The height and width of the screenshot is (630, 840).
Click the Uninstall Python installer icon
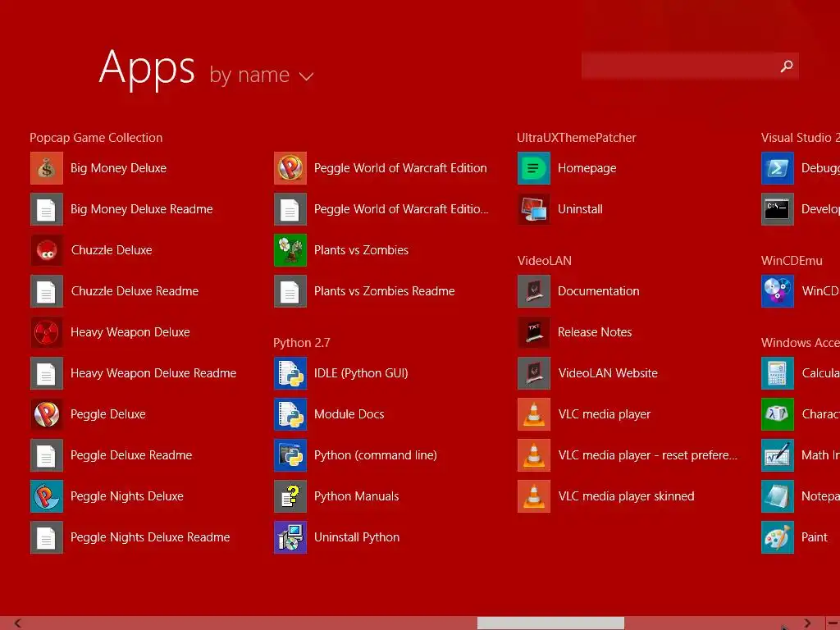pyautogui.click(x=290, y=536)
